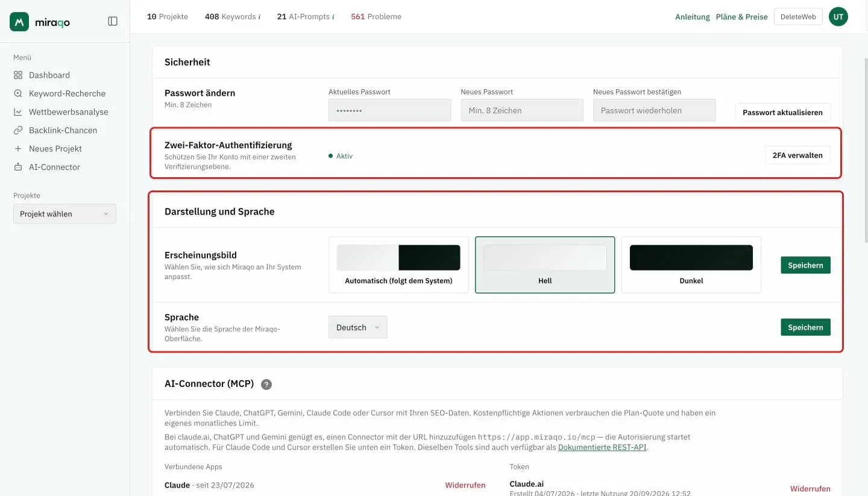Open the UT user avatar menu
The height and width of the screenshot is (496, 868).
(x=838, y=17)
